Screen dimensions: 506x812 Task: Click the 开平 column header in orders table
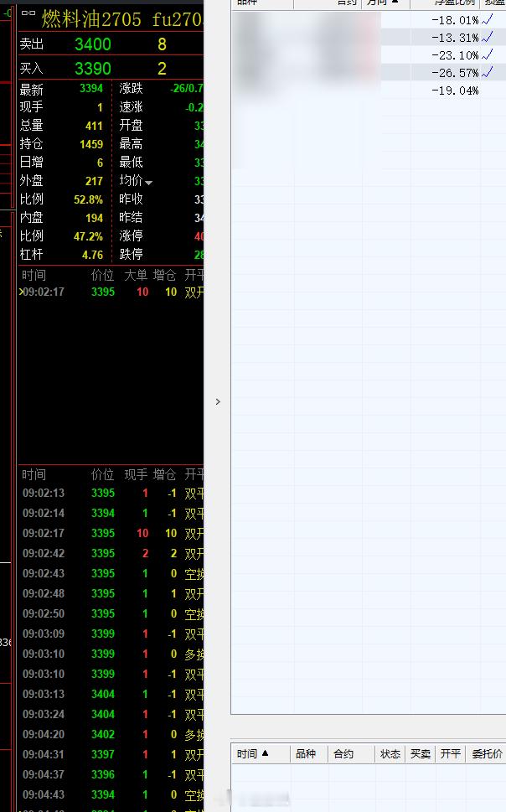click(450, 754)
